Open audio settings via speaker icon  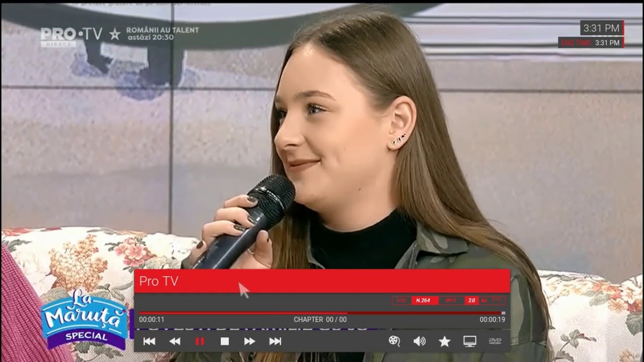pos(419,341)
